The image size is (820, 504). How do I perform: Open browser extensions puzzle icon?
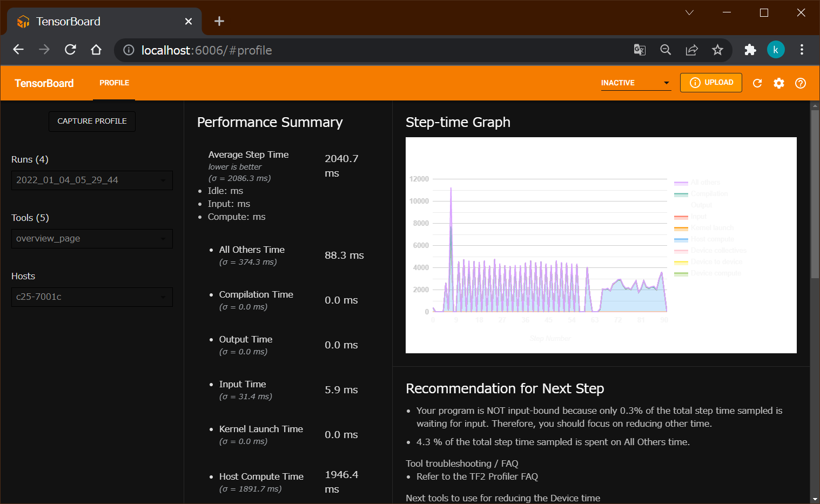point(750,50)
